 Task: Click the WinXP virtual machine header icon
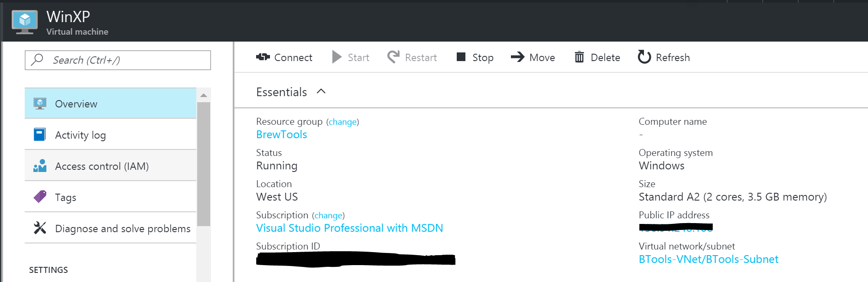25,22
